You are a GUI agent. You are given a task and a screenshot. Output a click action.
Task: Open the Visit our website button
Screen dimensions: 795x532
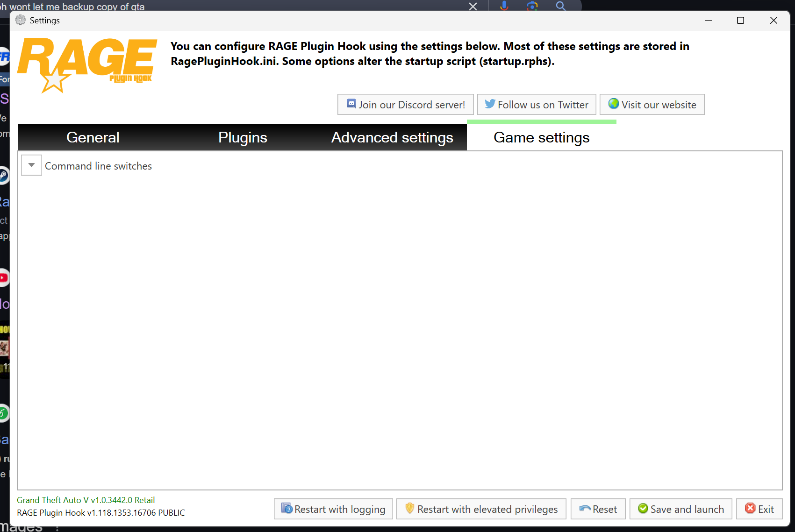(652, 105)
